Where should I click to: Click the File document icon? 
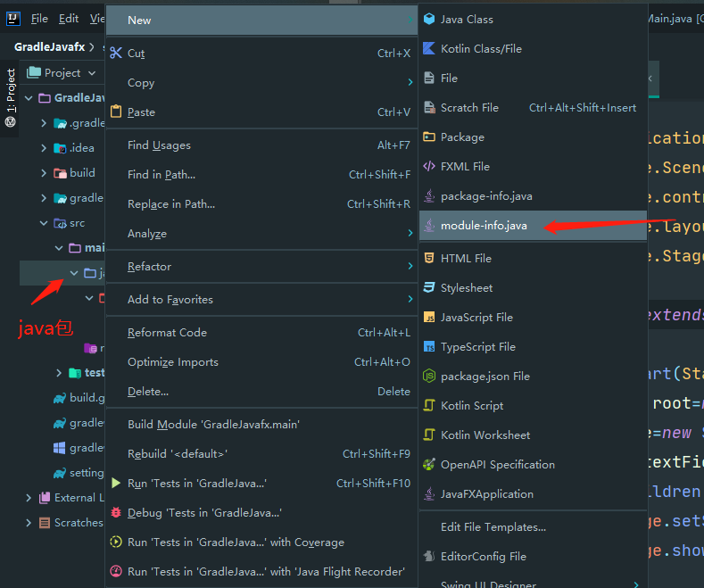click(x=429, y=79)
